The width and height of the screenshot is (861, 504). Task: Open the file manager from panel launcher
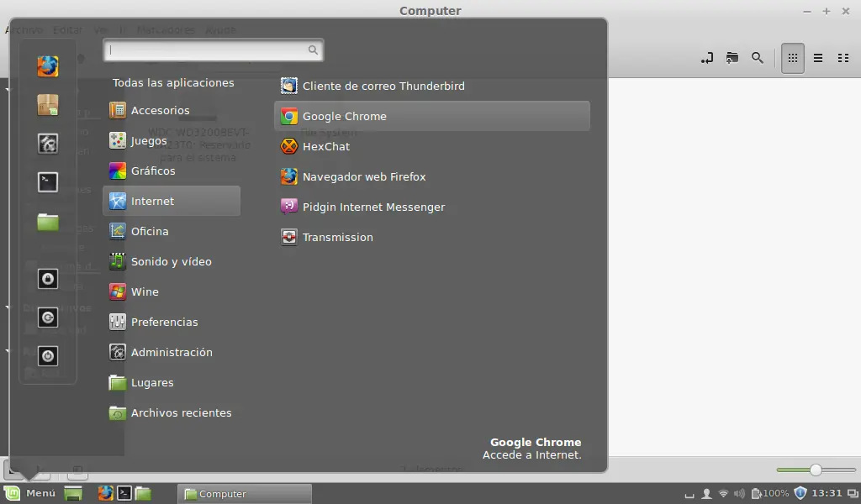(143, 494)
